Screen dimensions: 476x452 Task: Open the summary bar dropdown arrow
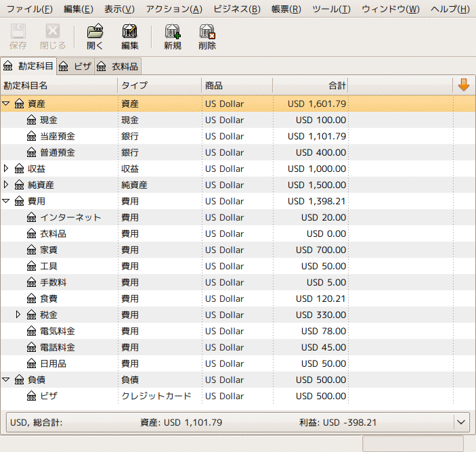point(460,422)
